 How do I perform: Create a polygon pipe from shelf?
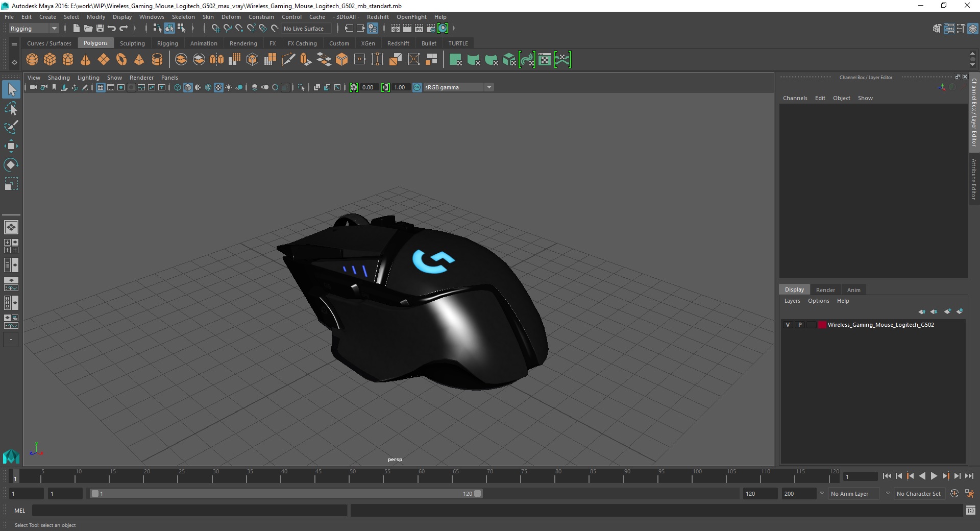click(x=157, y=60)
